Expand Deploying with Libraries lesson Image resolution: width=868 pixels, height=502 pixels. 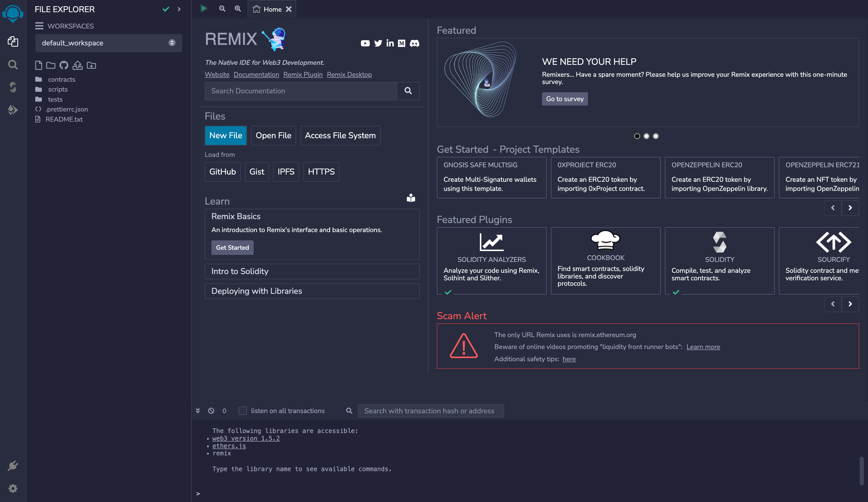[x=312, y=291]
